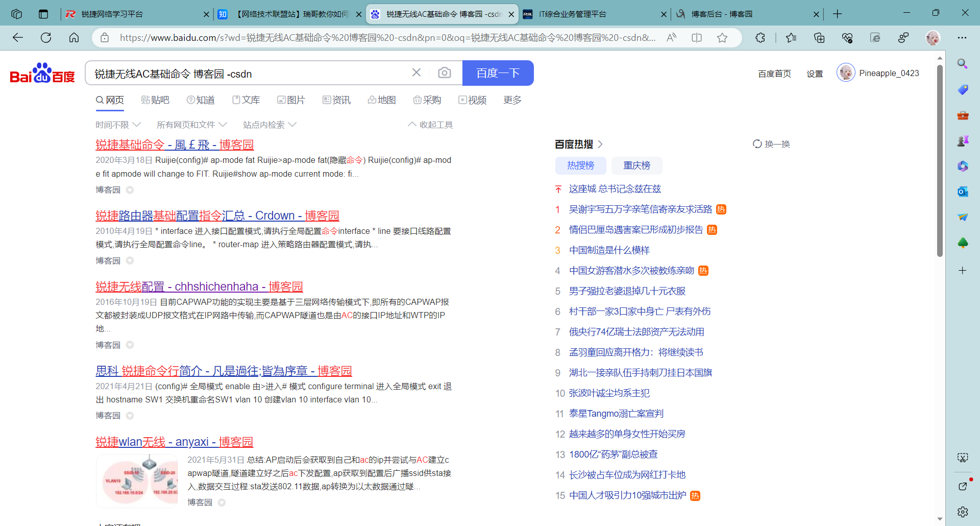Open the sidebar Tools briefcase icon
The image size is (980, 526).
tap(963, 115)
